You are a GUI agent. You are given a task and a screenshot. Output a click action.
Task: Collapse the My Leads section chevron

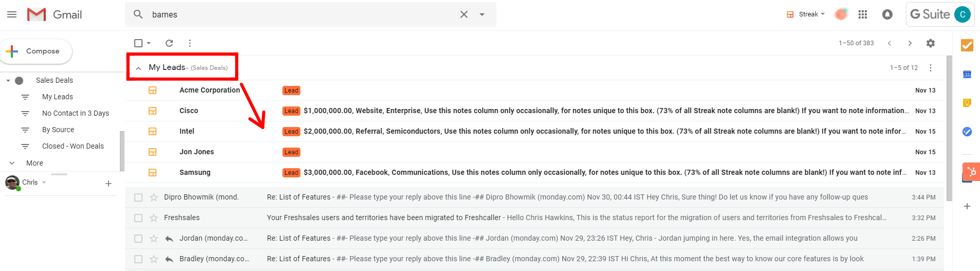pos(138,68)
